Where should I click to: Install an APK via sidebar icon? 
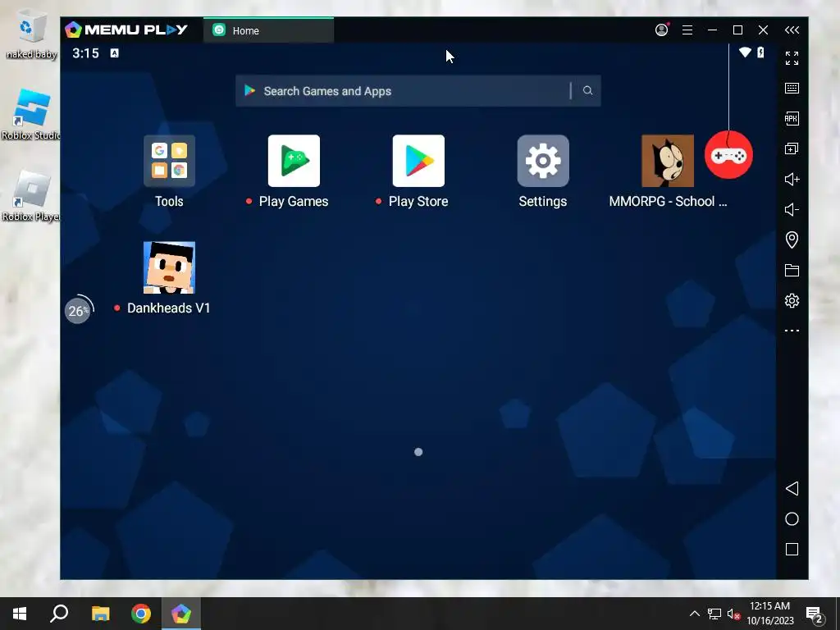(792, 118)
